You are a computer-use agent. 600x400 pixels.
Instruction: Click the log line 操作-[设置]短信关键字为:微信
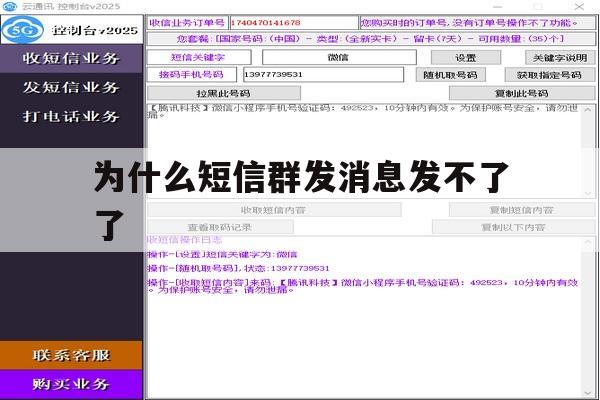pos(222,255)
